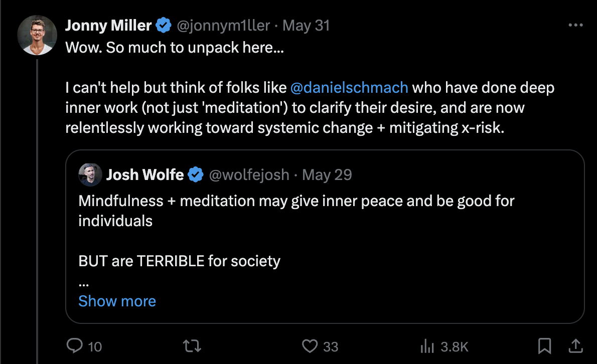Image resolution: width=597 pixels, height=364 pixels.
Task: View tweet analytics showing 3.8K views
Action: (x=427, y=346)
